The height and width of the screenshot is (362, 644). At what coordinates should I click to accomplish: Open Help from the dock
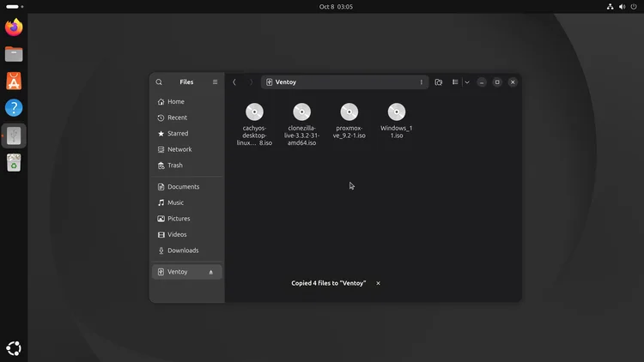14,108
